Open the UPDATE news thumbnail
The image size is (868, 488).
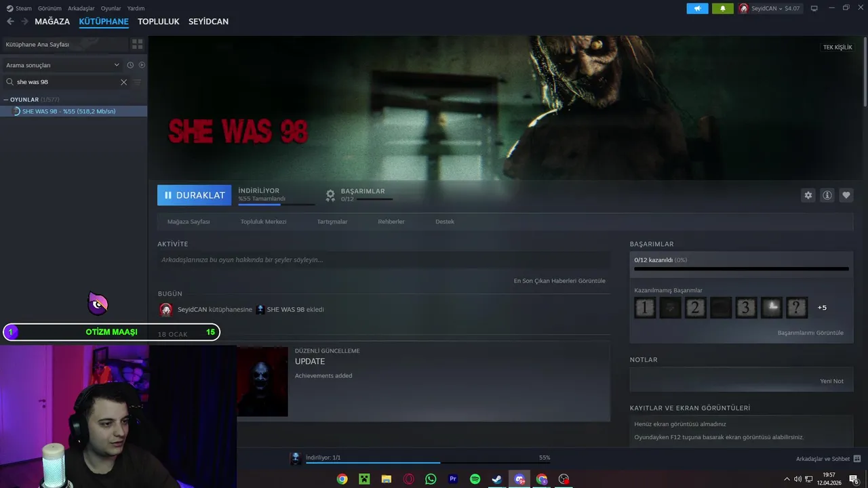click(262, 382)
